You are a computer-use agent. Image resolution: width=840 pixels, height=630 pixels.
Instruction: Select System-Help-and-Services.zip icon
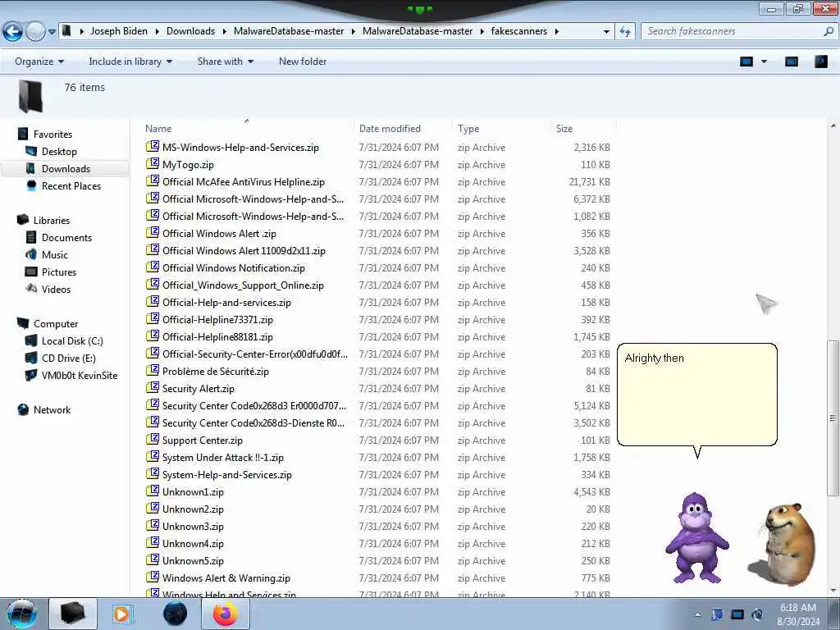[153, 473]
